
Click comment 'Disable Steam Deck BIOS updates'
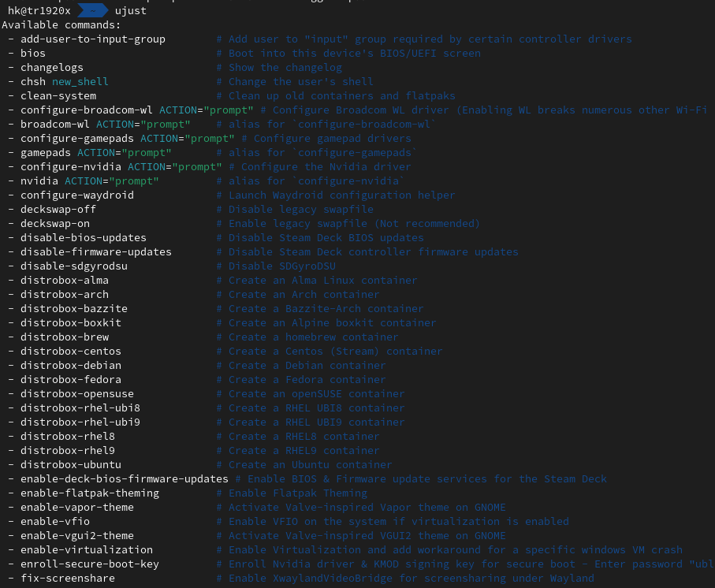pos(326,237)
